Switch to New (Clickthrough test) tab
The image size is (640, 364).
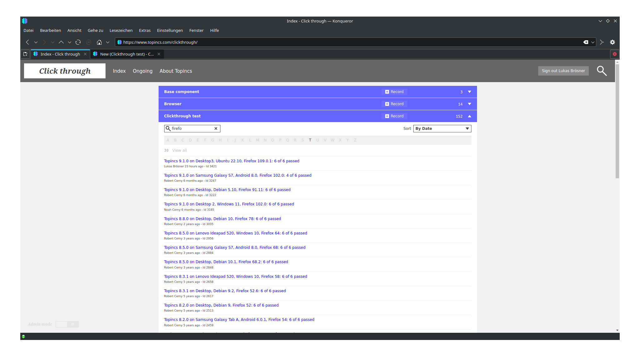pos(126,54)
